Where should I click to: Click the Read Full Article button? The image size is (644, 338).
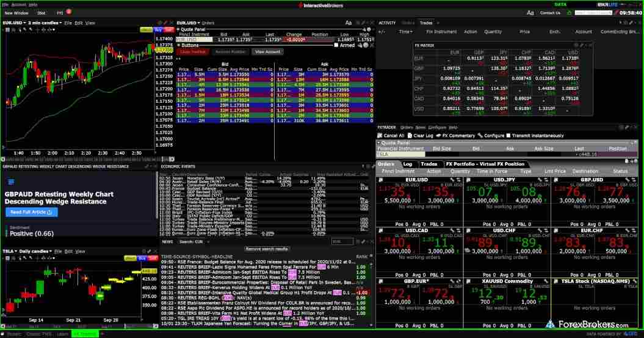(31, 212)
